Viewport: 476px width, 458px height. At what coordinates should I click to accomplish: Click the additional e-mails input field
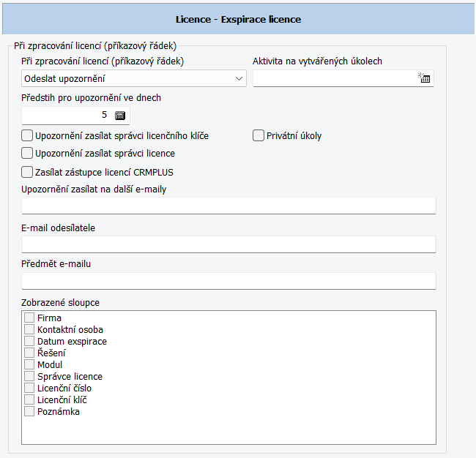228,206
